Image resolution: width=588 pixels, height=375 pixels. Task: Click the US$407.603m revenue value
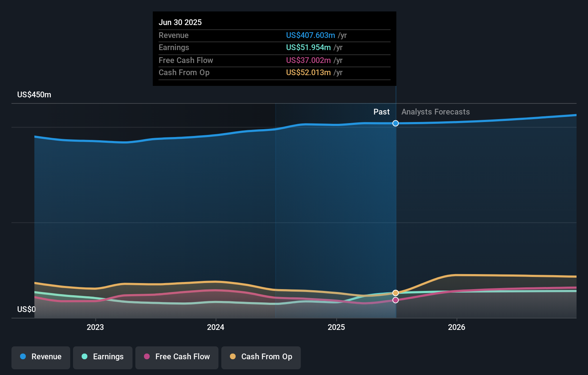[x=310, y=35]
